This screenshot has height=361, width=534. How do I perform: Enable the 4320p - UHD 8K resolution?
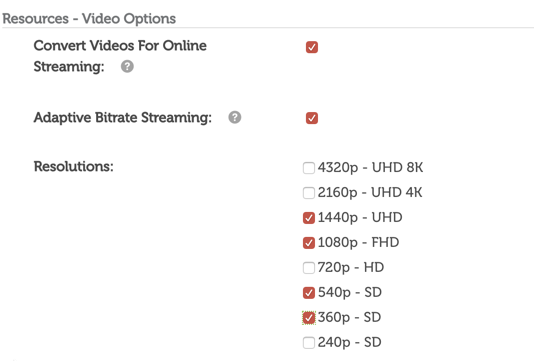click(x=309, y=168)
